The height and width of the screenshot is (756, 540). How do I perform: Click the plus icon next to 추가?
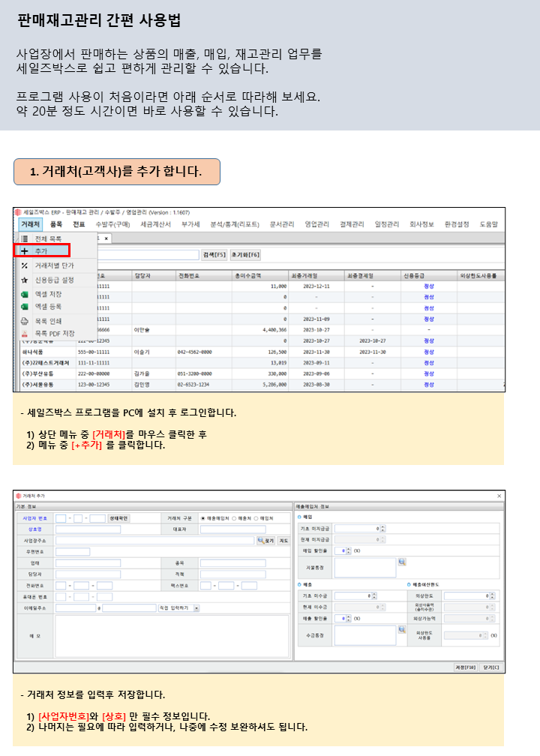(25, 251)
